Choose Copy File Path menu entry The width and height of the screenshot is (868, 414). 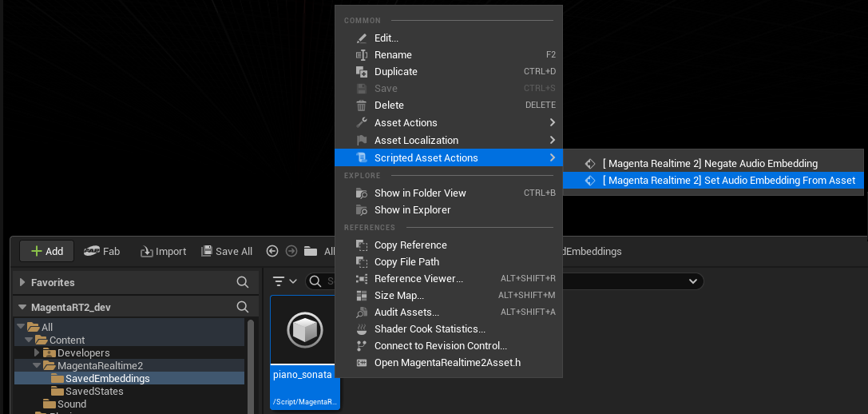coord(449,261)
